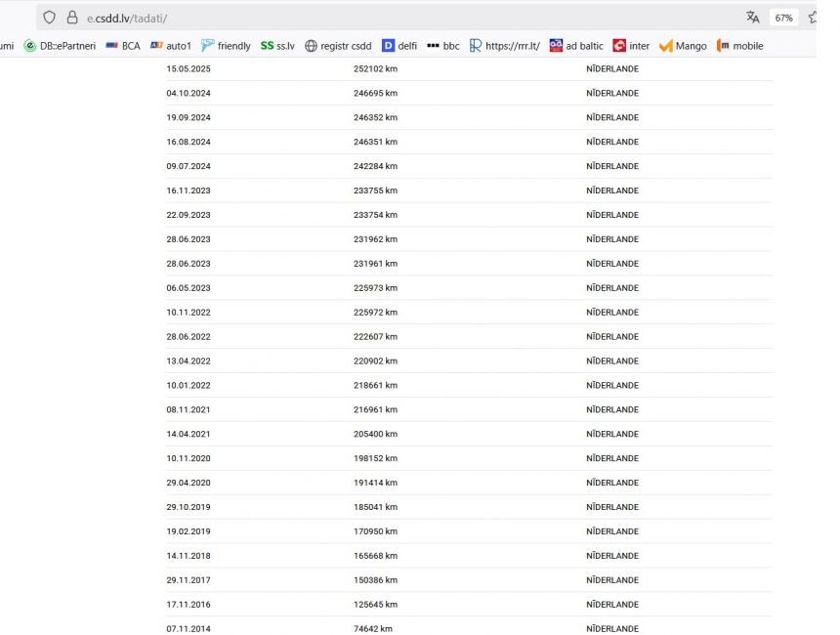Select the date 09.07.2024
This screenshot has width=840, height=635.
(189, 167)
